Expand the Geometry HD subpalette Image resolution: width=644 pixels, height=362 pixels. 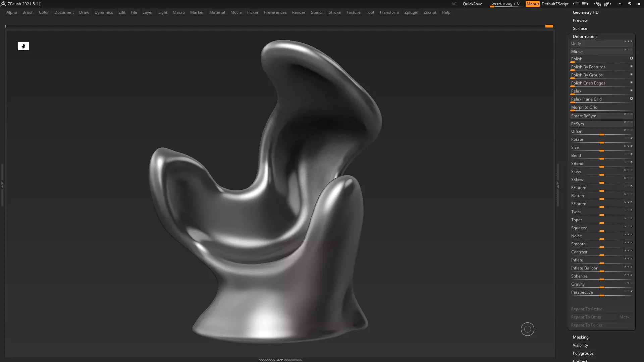click(x=585, y=12)
